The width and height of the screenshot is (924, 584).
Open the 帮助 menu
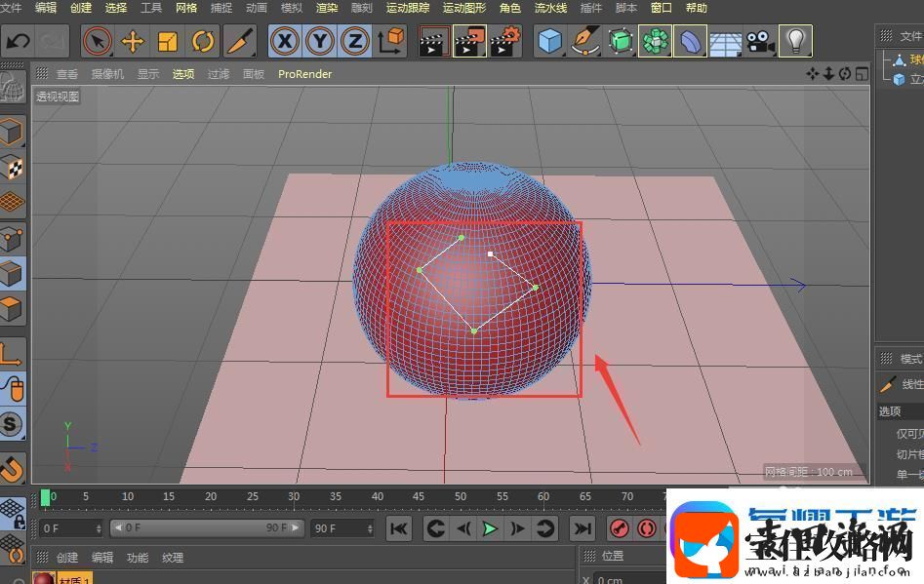pyautogui.click(x=696, y=8)
